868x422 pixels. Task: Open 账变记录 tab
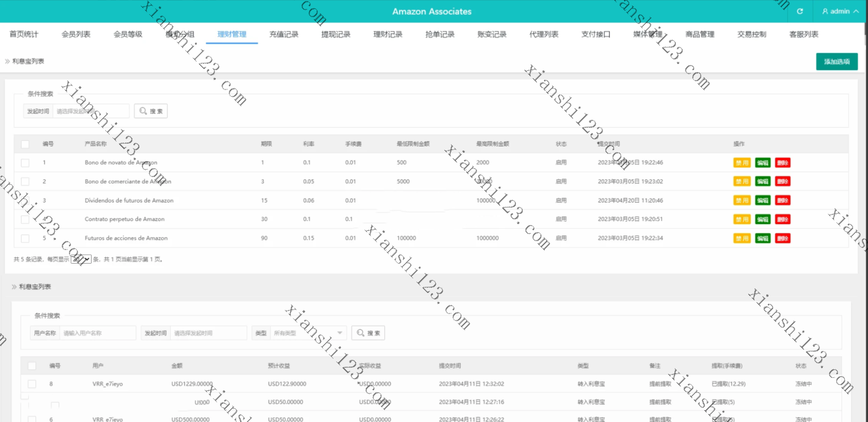click(x=492, y=35)
